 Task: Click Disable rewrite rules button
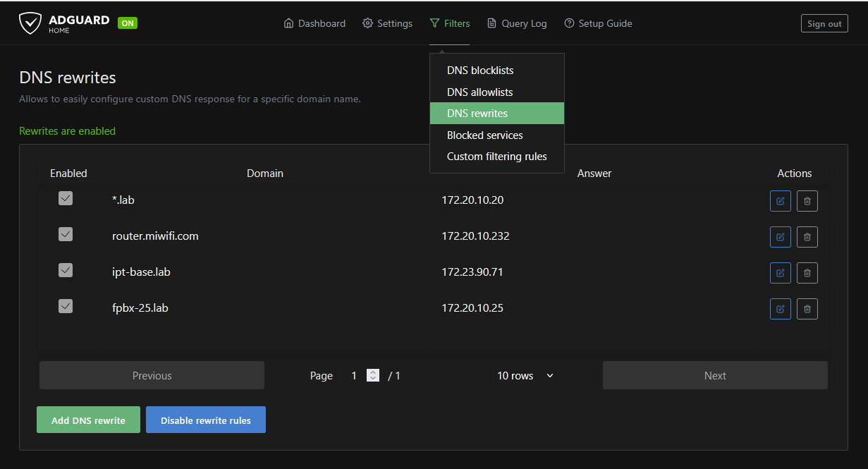[x=206, y=420]
